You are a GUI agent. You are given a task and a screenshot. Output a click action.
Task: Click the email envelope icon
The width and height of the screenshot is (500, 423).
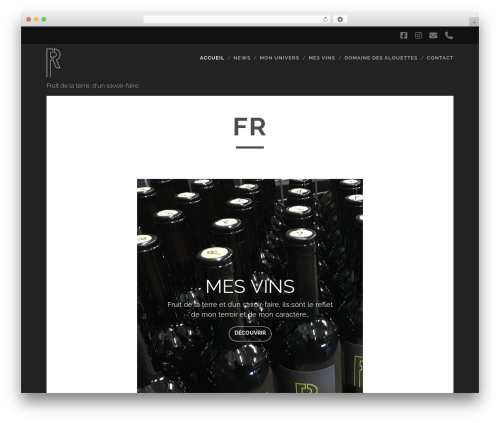point(433,35)
